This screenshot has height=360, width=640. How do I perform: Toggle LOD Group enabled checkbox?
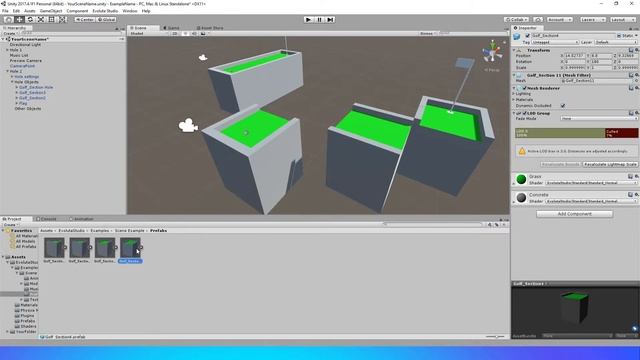coord(524,113)
